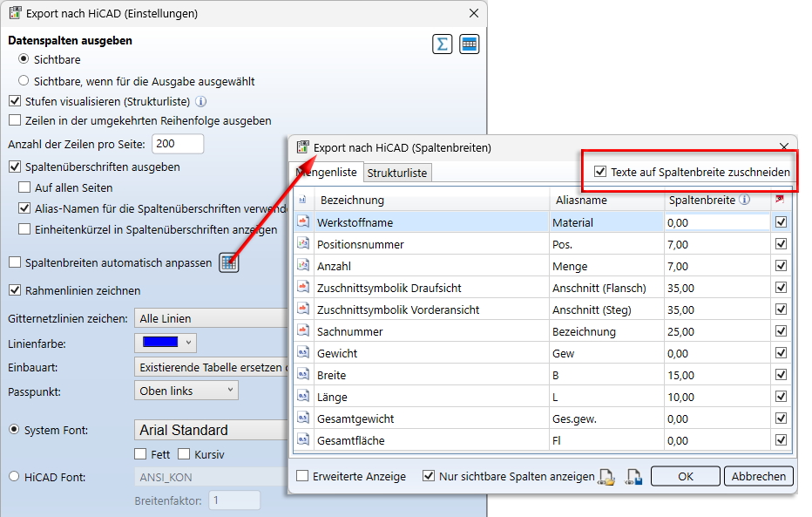This screenshot has width=812, height=517.
Task: Enable Zeilen in der umgekehrten Reihenfolge ausgeben
Action: tap(15, 120)
